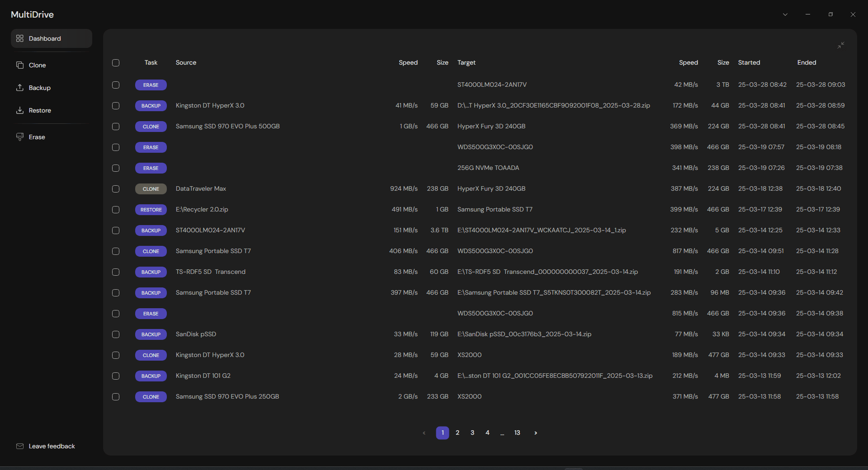Screen dimensions: 868x470
Task: Click the CLONE badge on the DataTraveler Max row
Action: pos(151,189)
